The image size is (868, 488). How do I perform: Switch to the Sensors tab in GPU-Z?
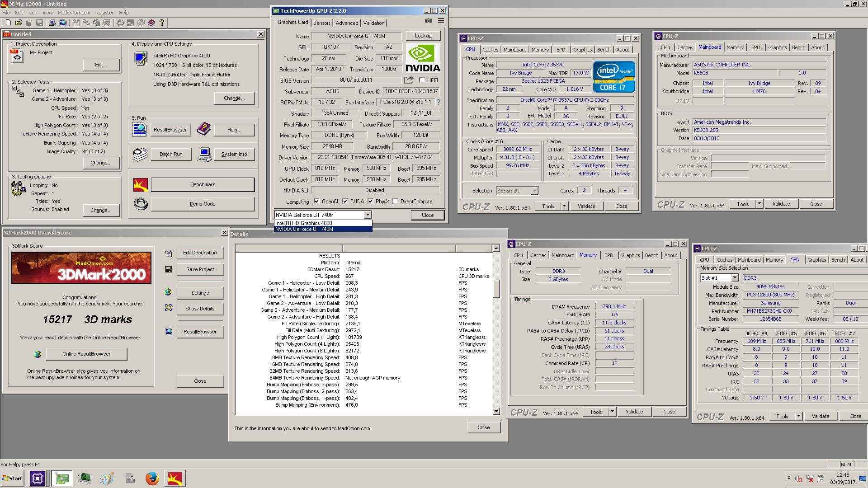point(322,23)
